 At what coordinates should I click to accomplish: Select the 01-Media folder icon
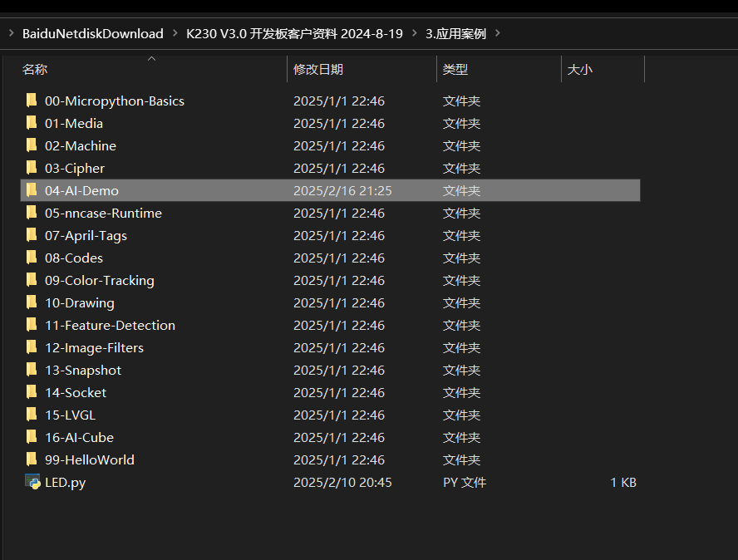(32, 123)
